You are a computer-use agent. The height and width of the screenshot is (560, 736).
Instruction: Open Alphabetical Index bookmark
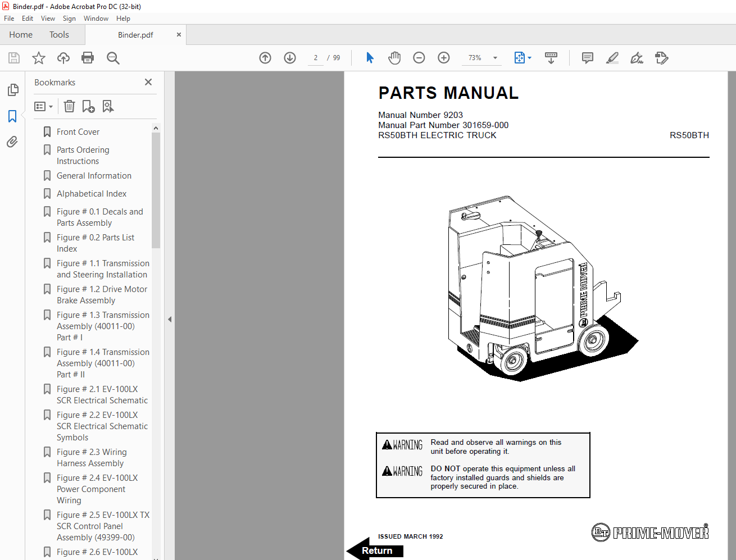92,194
